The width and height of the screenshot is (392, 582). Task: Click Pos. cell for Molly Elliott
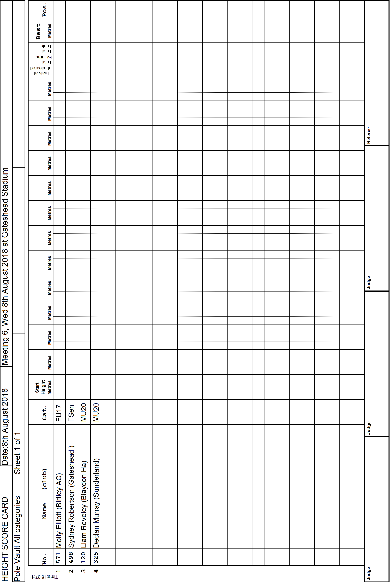(x=59, y=9)
